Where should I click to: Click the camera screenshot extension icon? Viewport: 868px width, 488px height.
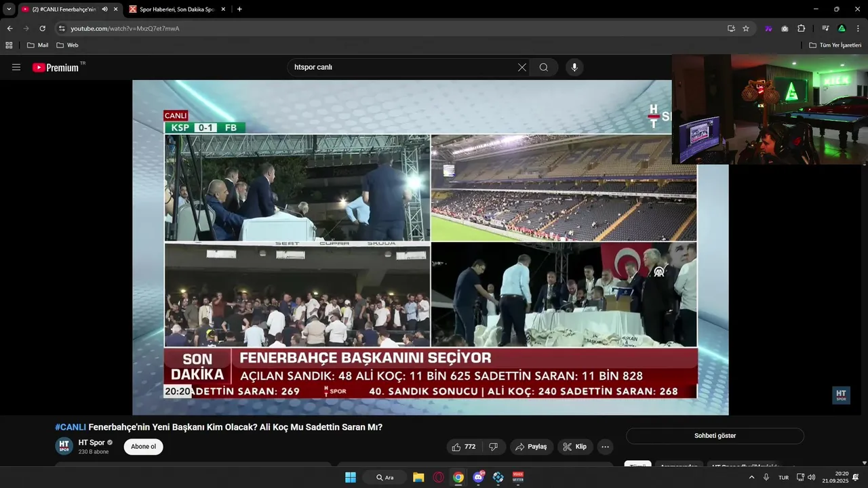coord(785,28)
